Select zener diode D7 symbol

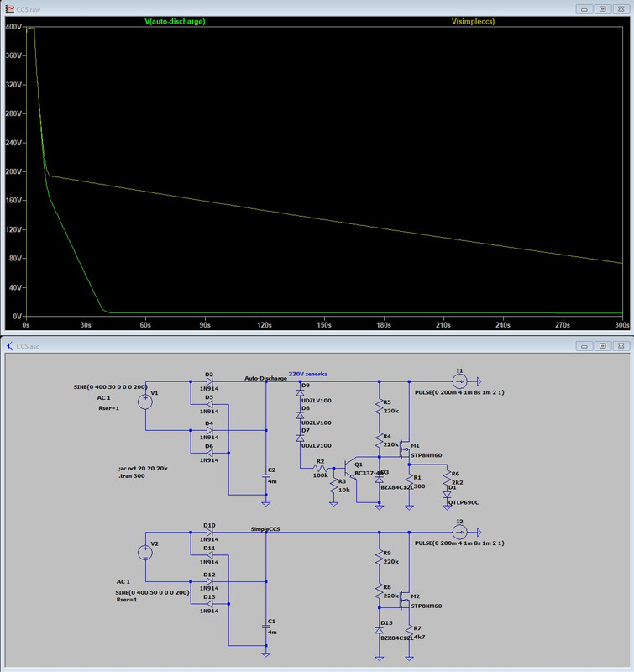coord(301,438)
